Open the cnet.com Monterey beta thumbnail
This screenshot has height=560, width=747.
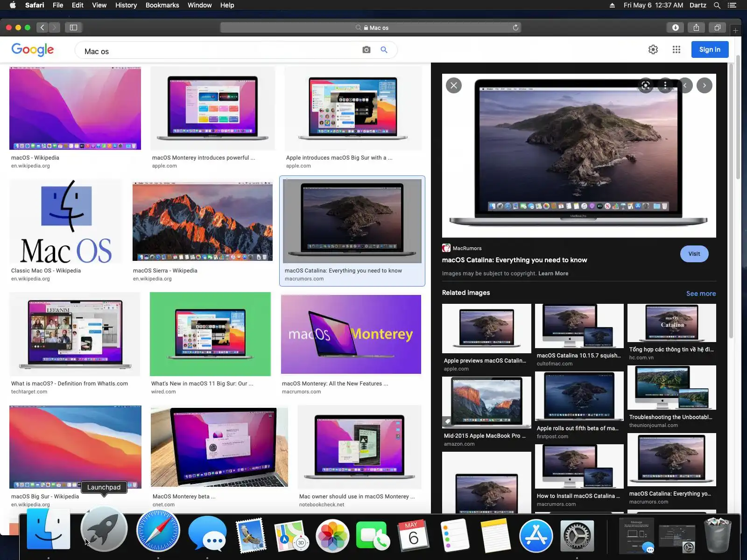[x=219, y=447]
